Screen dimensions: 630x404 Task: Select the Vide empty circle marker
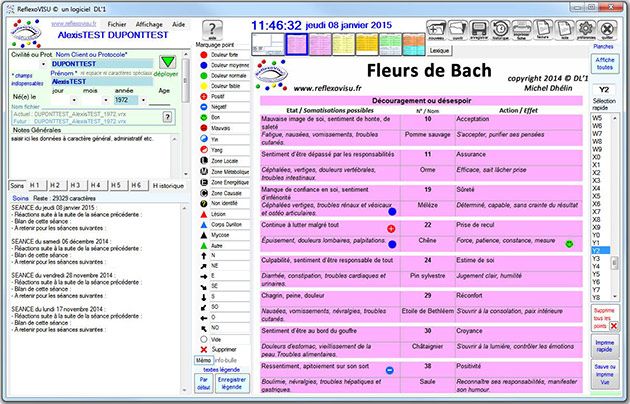pyautogui.click(x=204, y=339)
